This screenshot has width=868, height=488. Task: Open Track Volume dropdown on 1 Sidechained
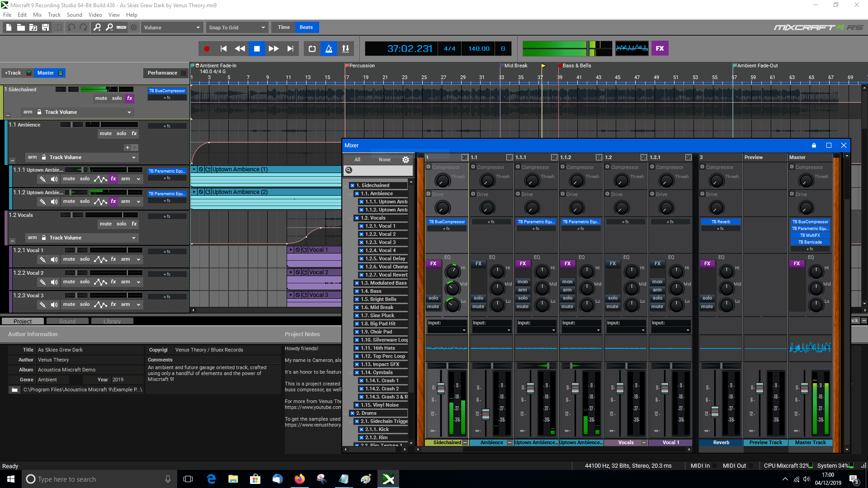pos(88,112)
